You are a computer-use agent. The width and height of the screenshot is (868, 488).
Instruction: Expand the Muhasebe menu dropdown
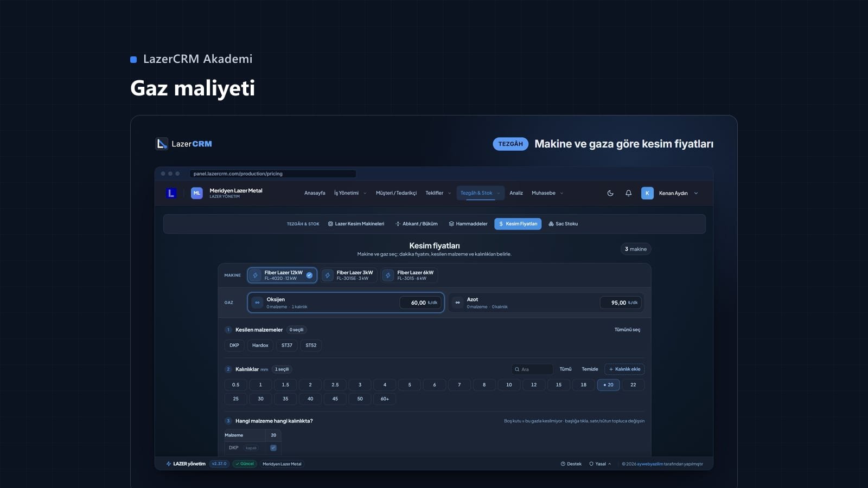(x=547, y=193)
